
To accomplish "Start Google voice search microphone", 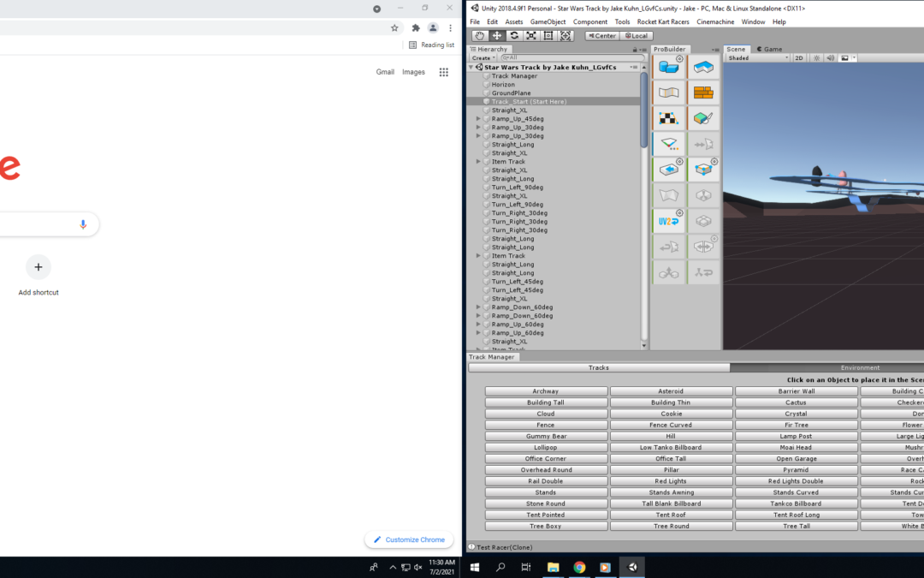I will (83, 224).
